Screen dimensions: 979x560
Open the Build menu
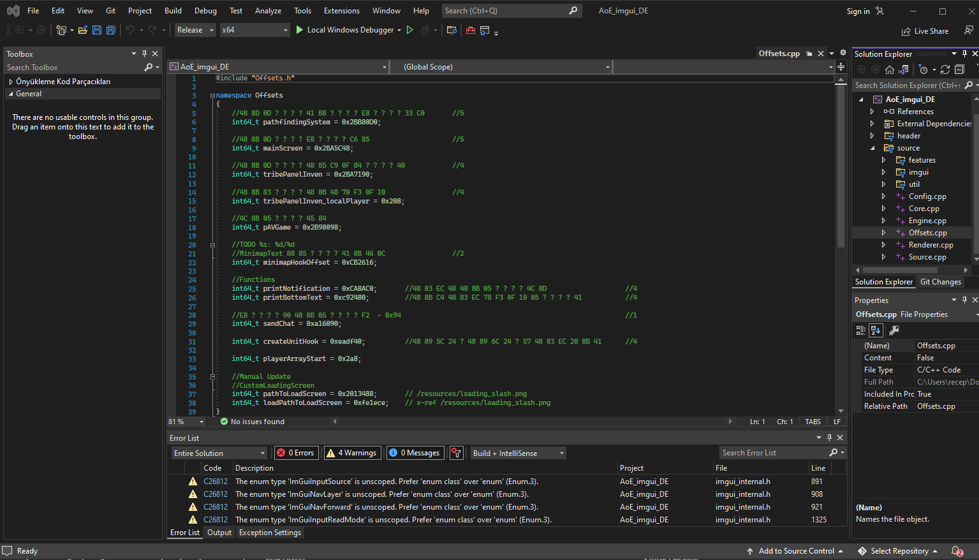(173, 11)
